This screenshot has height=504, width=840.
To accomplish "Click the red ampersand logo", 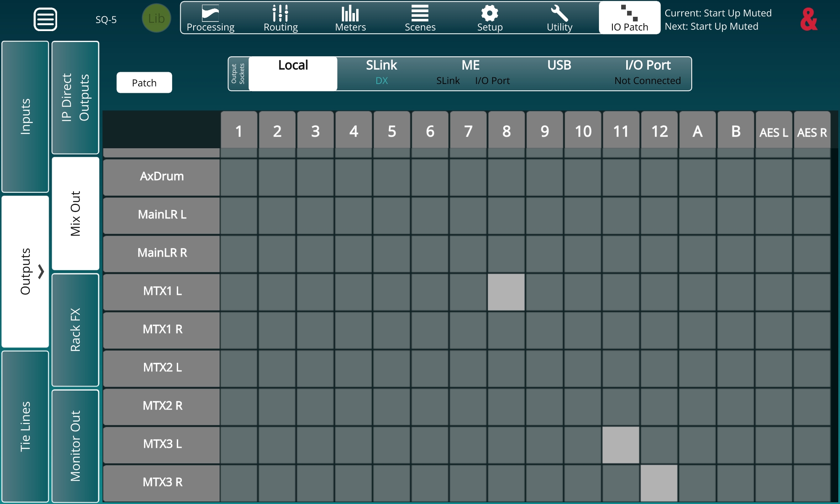I will [808, 19].
